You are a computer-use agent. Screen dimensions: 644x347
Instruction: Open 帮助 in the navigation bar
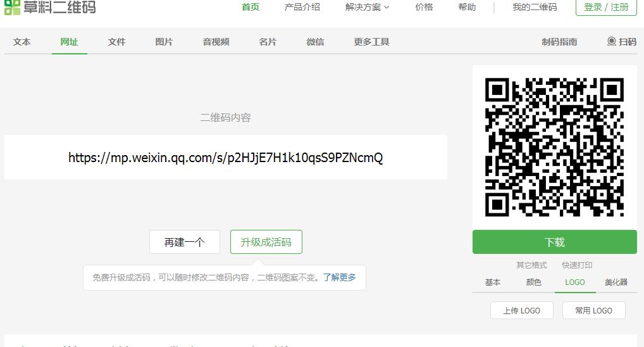[x=467, y=7]
